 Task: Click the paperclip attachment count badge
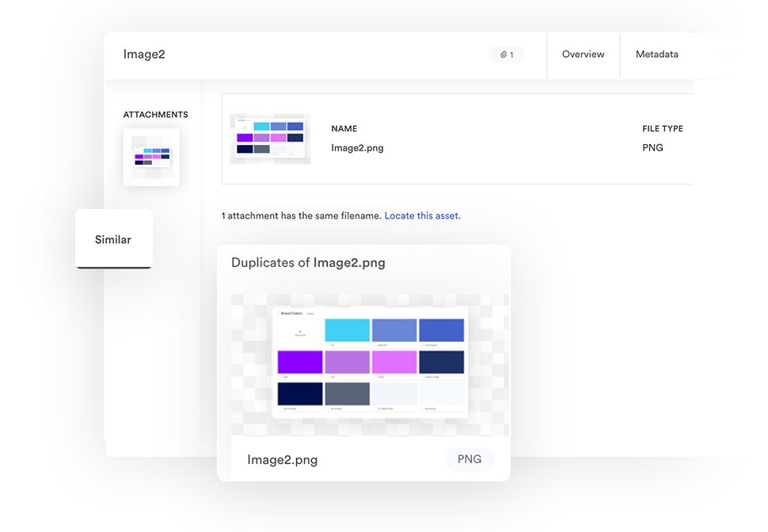[x=507, y=55]
